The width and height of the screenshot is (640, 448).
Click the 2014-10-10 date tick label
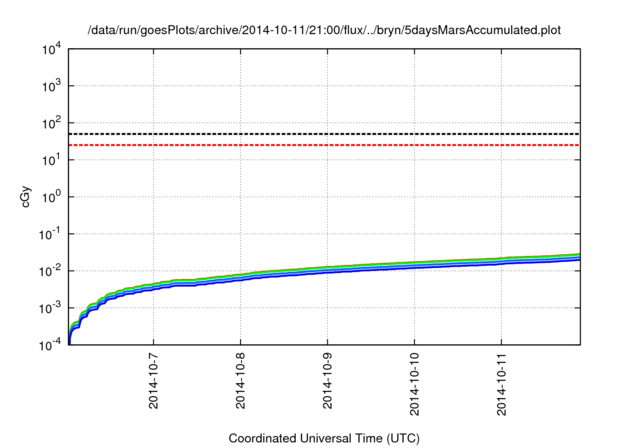point(414,385)
